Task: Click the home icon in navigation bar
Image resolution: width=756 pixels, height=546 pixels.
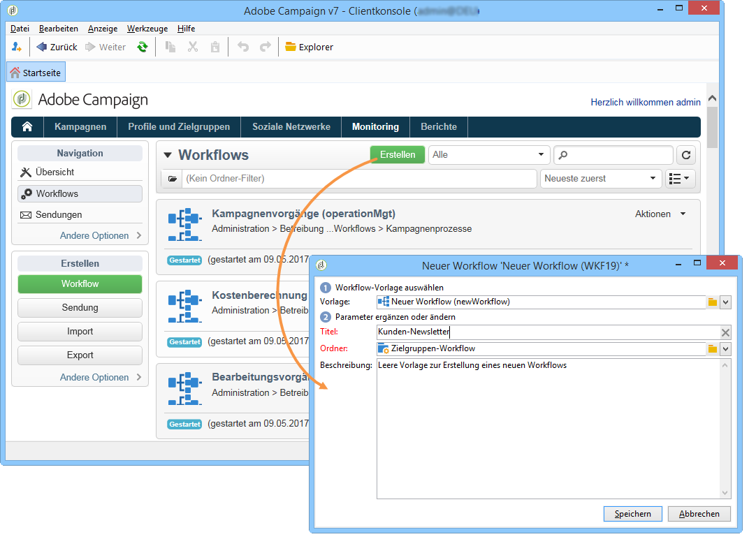Action: tap(27, 127)
